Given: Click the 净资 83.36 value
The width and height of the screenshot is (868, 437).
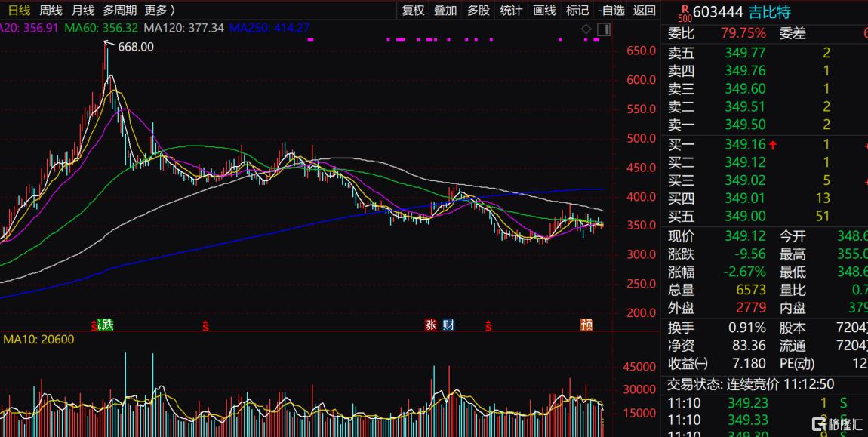Looking at the screenshot, I should [x=749, y=346].
